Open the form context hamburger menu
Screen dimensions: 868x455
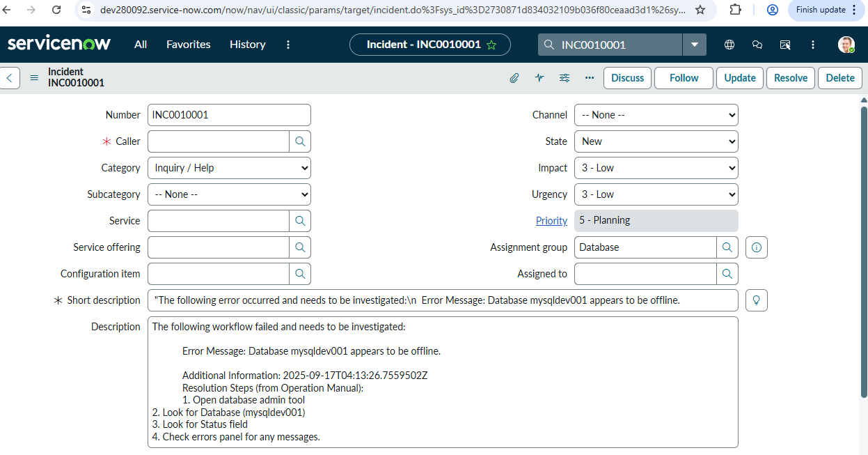[34, 78]
